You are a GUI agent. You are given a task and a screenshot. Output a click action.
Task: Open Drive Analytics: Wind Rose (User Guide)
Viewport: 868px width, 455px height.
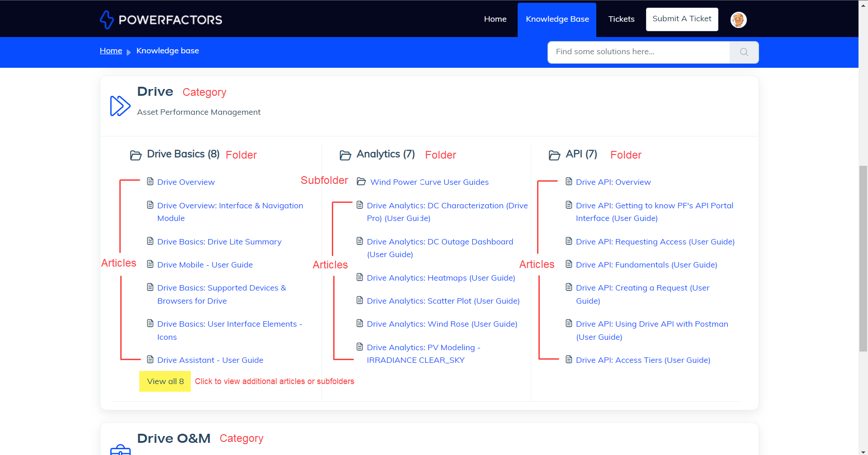[442, 324]
